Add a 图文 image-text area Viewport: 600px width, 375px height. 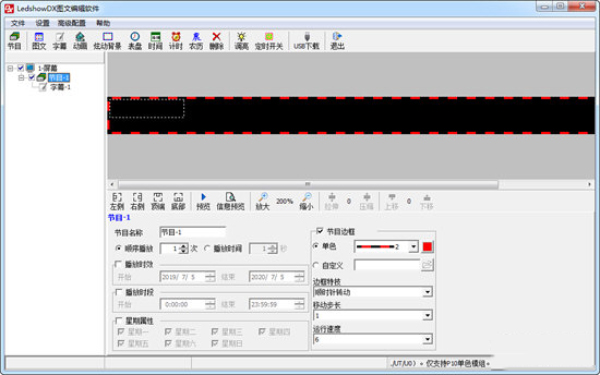[x=39, y=41]
